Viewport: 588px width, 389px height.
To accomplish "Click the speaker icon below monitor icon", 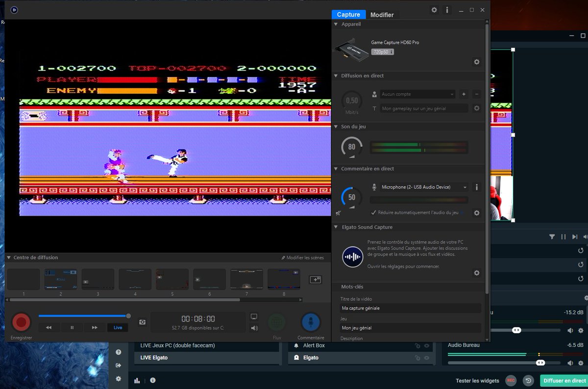I will pos(254,328).
